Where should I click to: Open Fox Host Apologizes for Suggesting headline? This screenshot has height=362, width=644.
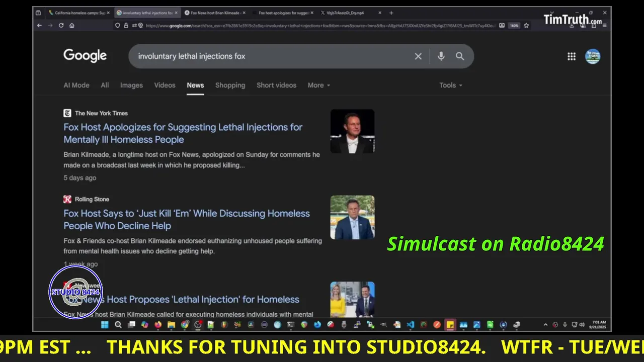click(x=183, y=133)
